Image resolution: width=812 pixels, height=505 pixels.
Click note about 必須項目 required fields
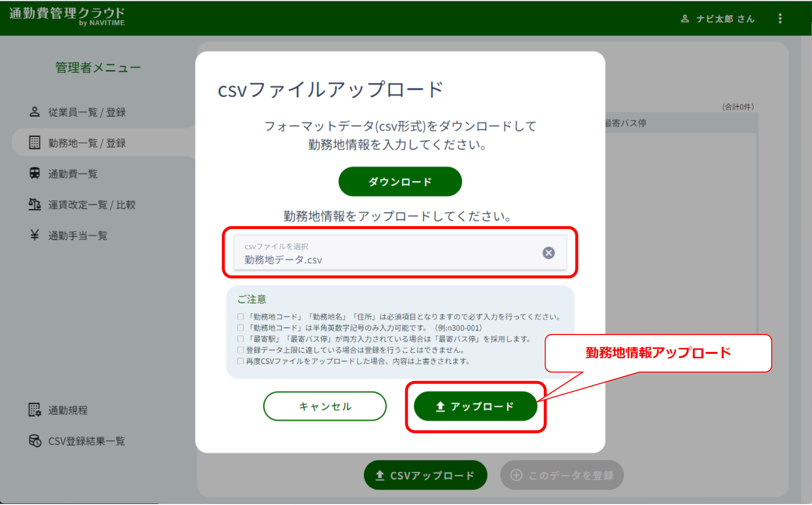coord(400,317)
